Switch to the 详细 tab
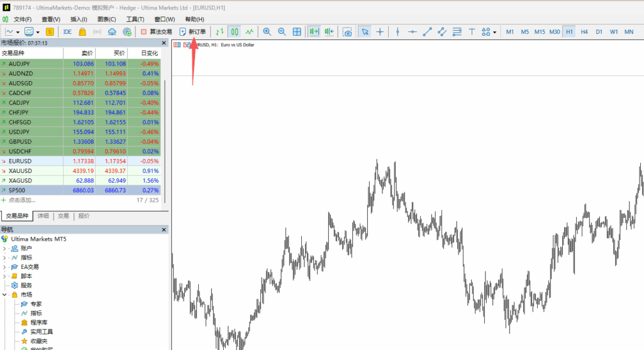The image size is (644, 350). [43, 216]
